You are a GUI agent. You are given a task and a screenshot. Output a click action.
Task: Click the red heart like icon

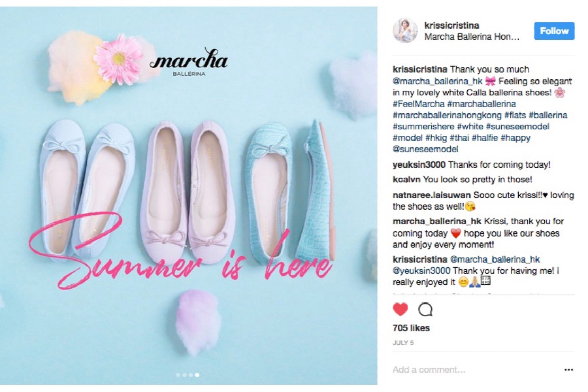[400, 309]
